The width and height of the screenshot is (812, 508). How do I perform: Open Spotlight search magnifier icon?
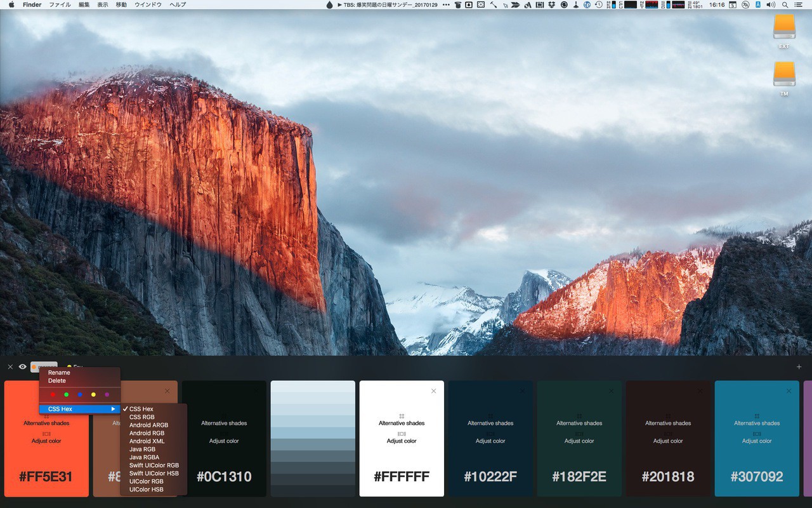[x=785, y=4]
